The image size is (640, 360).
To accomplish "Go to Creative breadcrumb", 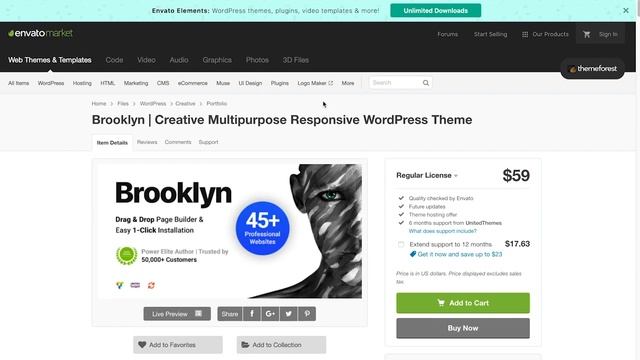I will click(x=185, y=104).
